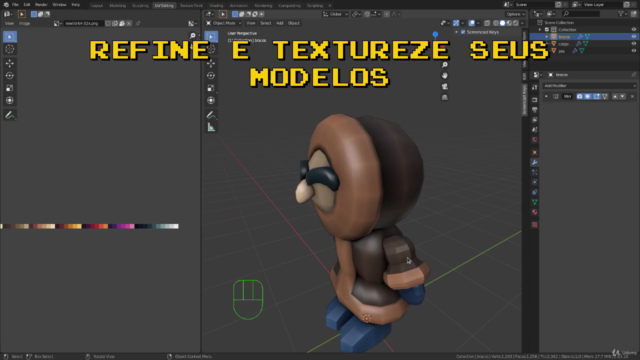This screenshot has height=360, width=640.
Task: Toggle visibility eye for the bracos object
Action: 633,37
